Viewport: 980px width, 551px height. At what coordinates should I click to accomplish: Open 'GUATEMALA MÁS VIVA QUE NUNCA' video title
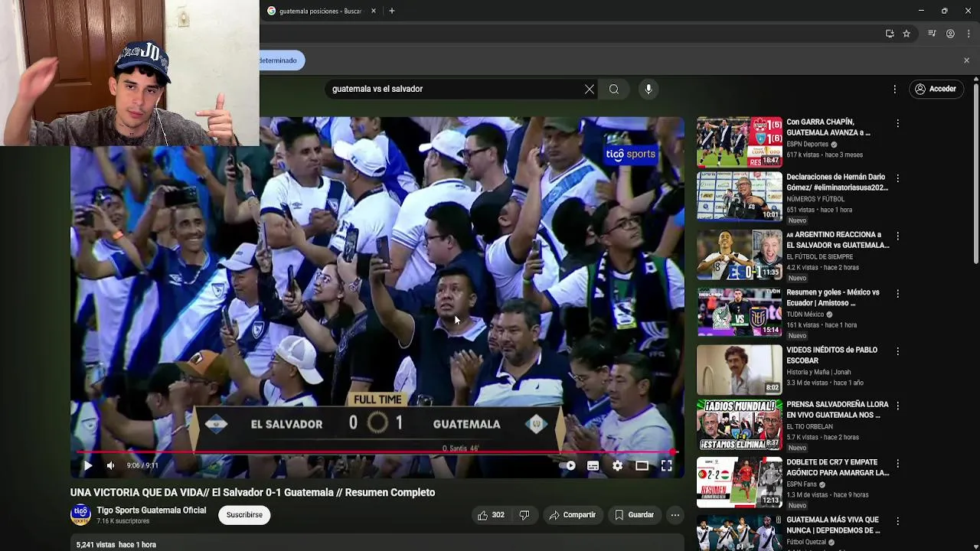point(833,525)
